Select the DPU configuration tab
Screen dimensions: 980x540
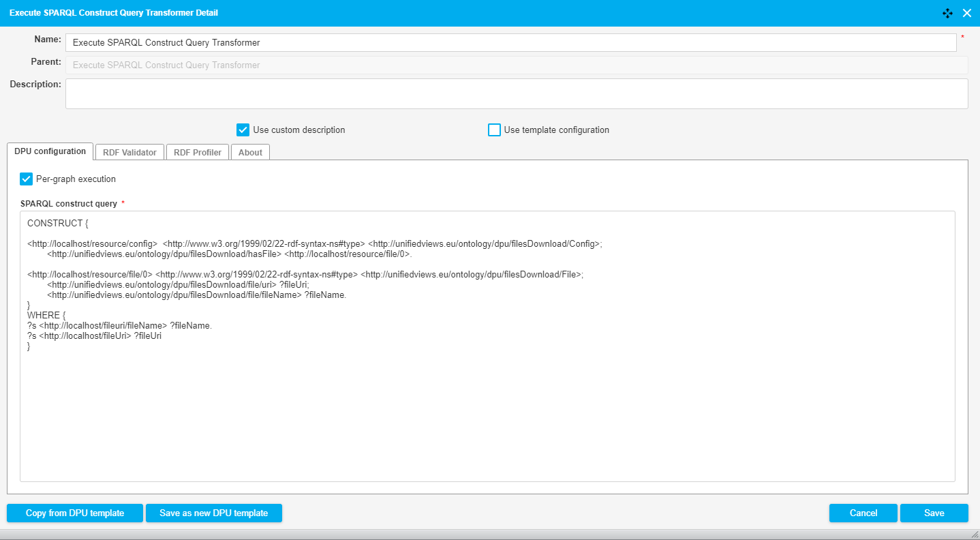pos(50,151)
